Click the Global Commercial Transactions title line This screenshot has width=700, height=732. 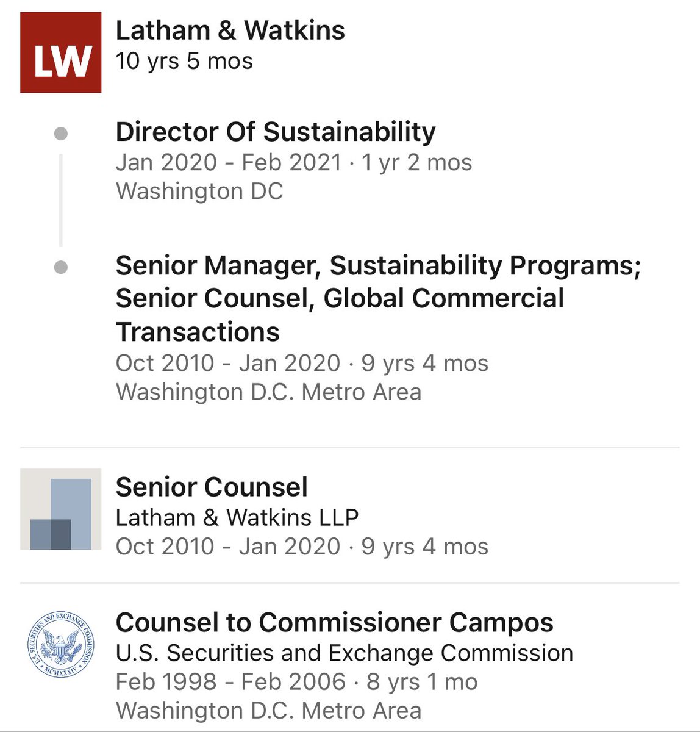(340, 299)
